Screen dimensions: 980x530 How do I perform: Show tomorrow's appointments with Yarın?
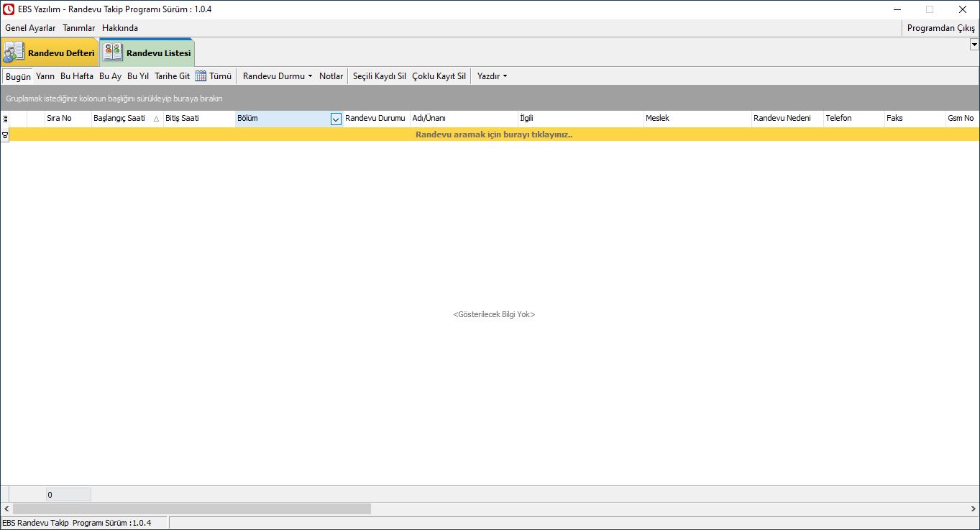[x=45, y=76]
